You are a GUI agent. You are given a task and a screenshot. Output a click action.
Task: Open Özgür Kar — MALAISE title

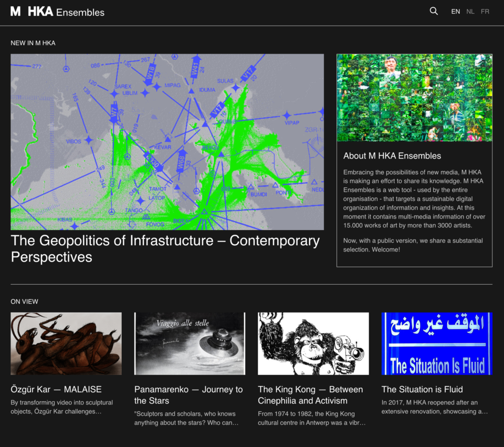pos(56,389)
